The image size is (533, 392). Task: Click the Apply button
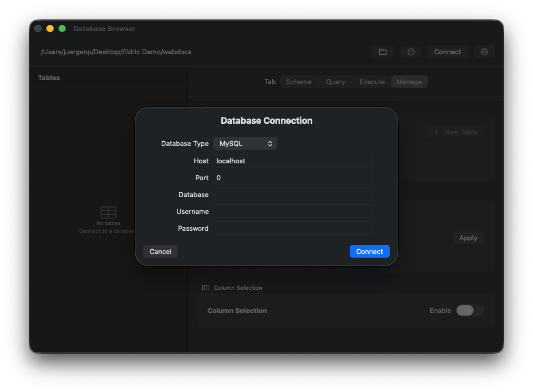point(468,238)
